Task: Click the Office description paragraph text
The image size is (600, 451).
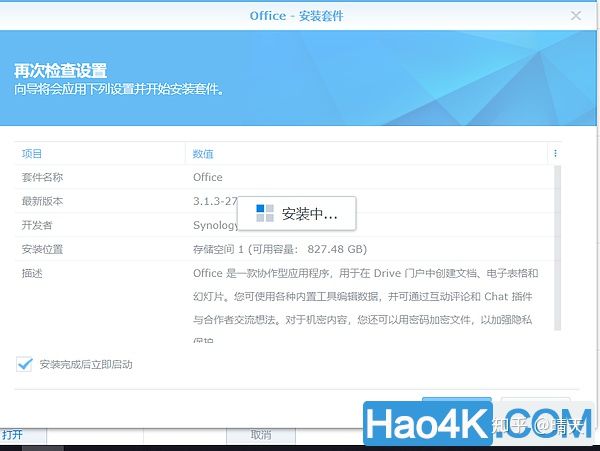Action: [x=365, y=306]
